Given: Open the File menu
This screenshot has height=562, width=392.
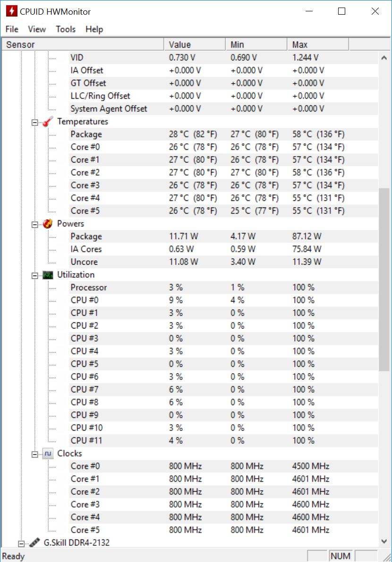Looking at the screenshot, I should [12, 29].
